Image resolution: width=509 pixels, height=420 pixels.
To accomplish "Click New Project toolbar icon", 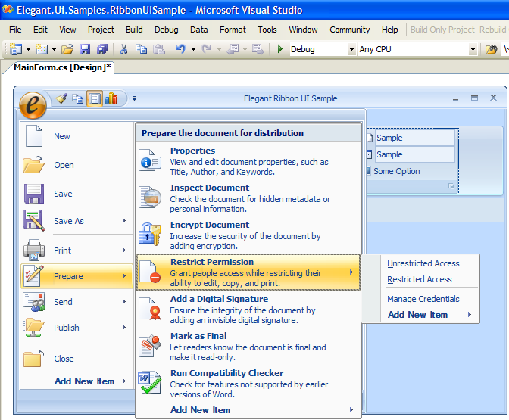I will pos(16,49).
